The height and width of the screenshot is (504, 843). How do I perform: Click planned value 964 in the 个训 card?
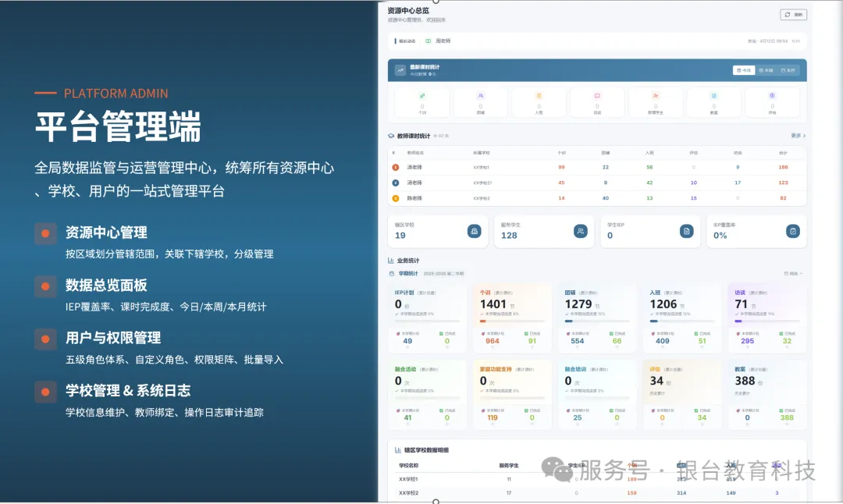pyautogui.click(x=492, y=341)
